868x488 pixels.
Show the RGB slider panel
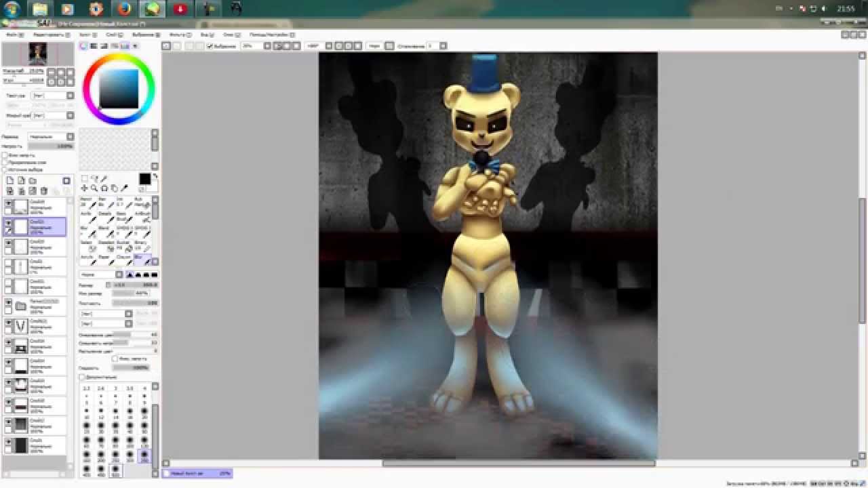tap(94, 46)
